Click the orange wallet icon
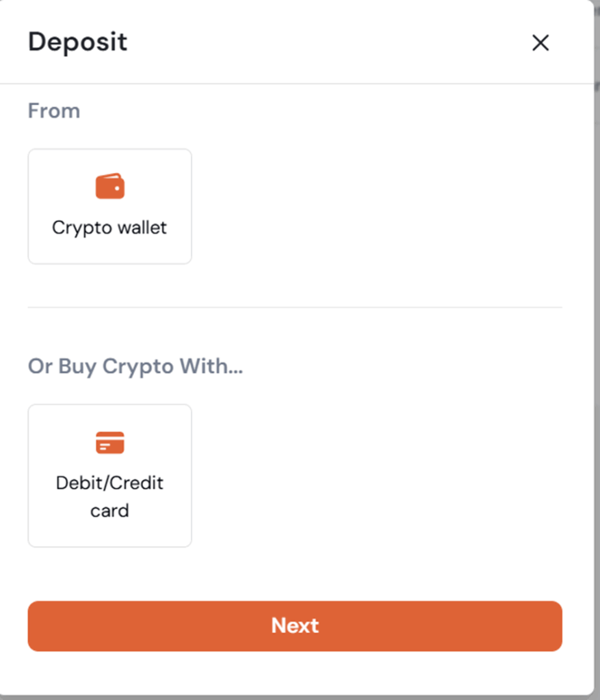The width and height of the screenshot is (600, 700). click(x=109, y=186)
